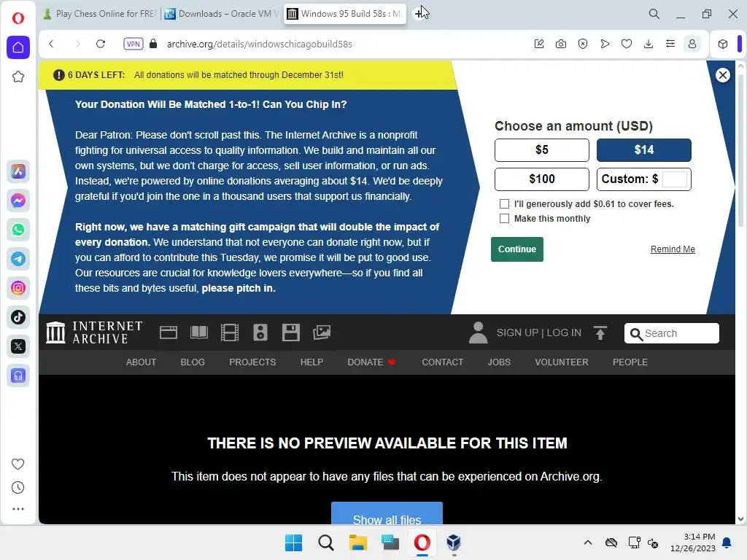Select the $5 donation amount
Viewport: 747px width, 560px height.
(542, 150)
